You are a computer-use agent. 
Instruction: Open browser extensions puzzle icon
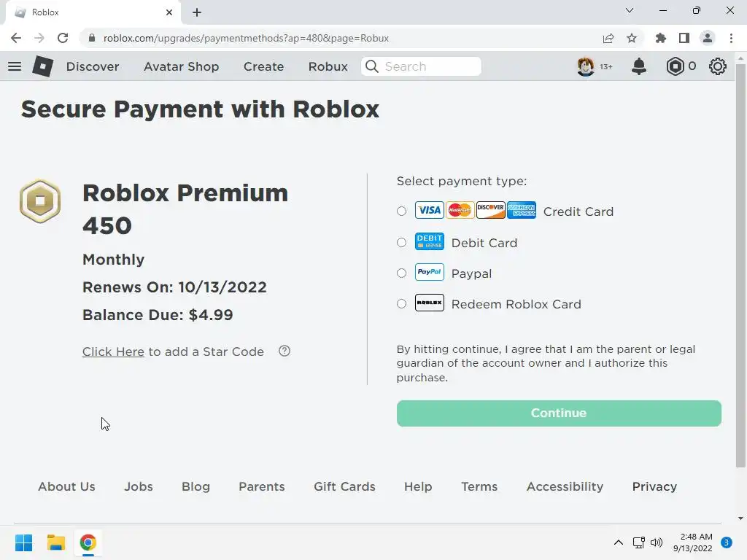tap(661, 38)
